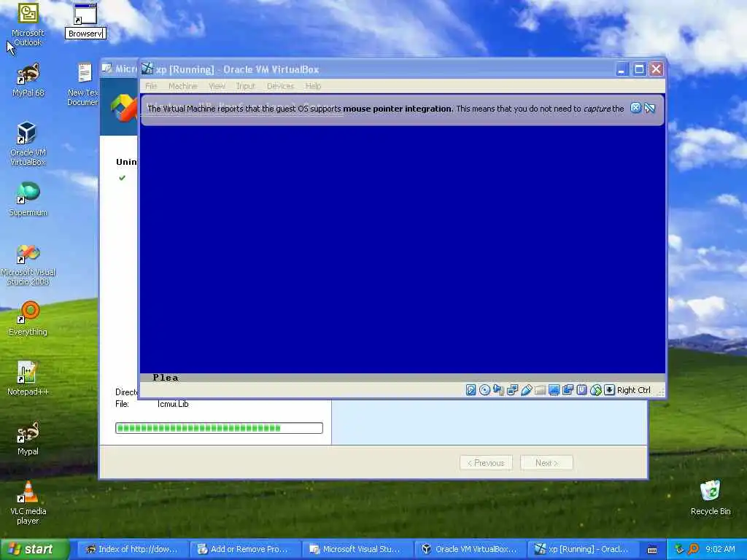Open the View menu
The image size is (747, 560).
point(217,86)
